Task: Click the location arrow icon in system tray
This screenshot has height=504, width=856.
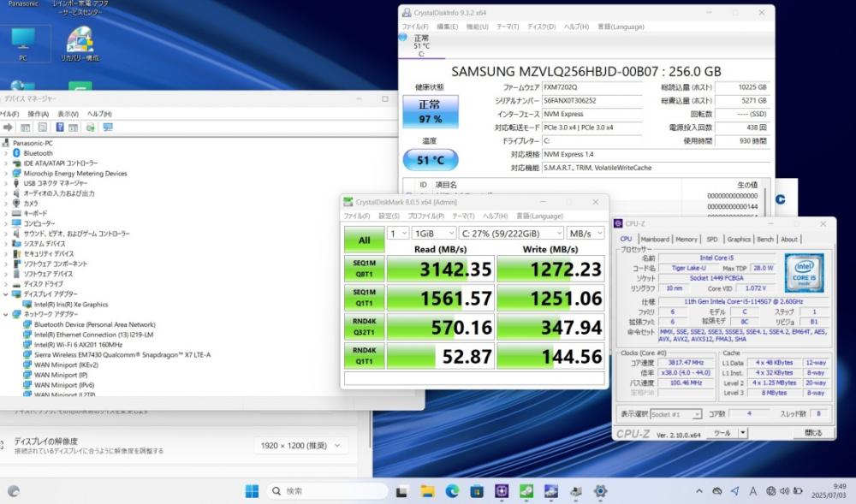Action: click(x=734, y=491)
